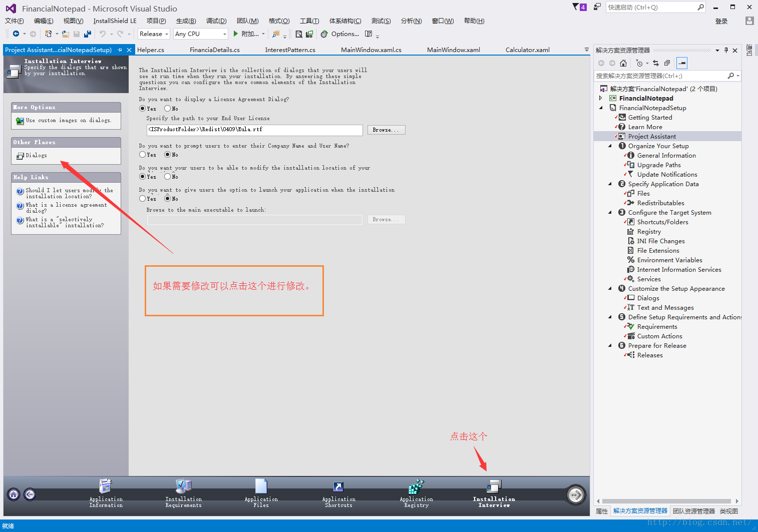
Task: Open the document tabs overflow dropdown
Action: click(x=586, y=50)
